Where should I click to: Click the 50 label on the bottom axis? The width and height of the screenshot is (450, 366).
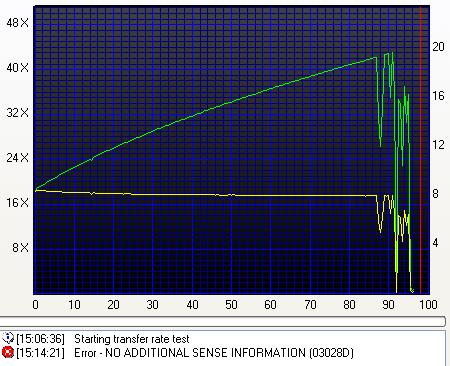pyautogui.click(x=231, y=305)
